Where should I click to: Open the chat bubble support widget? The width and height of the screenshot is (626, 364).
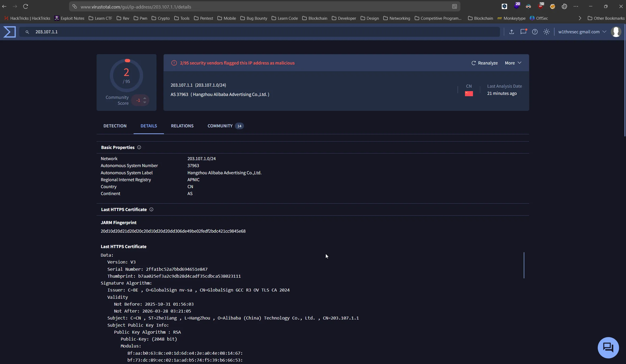pyautogui.click(x=608, y=347)
